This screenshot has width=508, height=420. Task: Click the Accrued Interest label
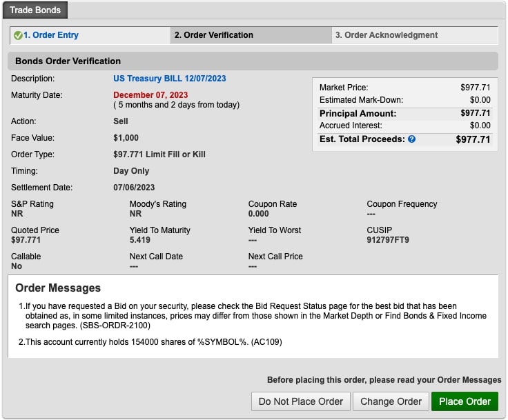[x=351, y=126]
